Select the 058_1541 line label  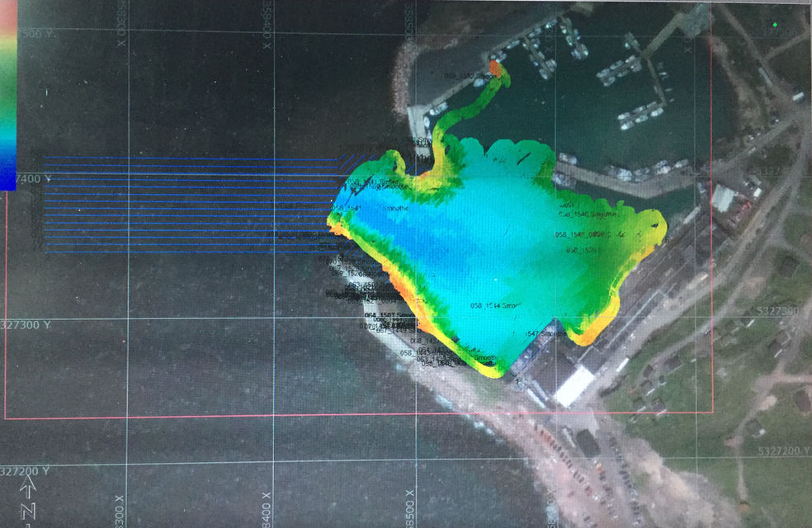[347, 207]
